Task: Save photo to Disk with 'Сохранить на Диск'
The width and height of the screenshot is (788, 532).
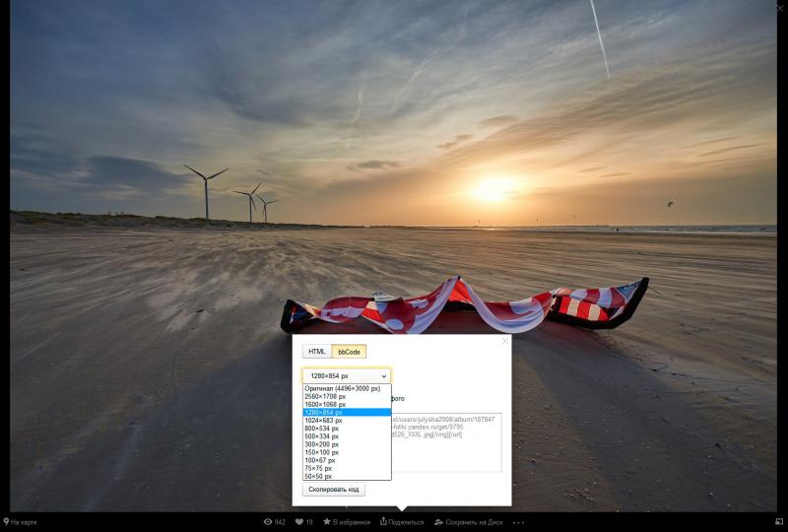Action: pyautogui.click(x=469, y=522)
